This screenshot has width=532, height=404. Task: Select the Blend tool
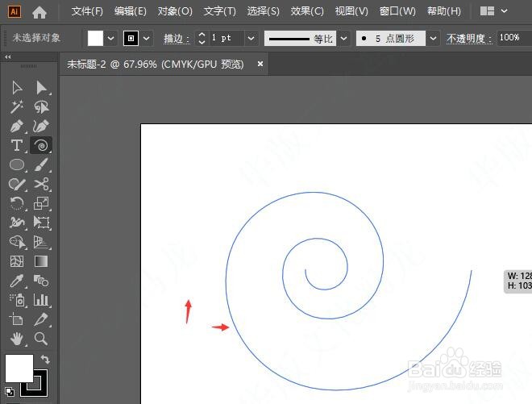point(41,281)
